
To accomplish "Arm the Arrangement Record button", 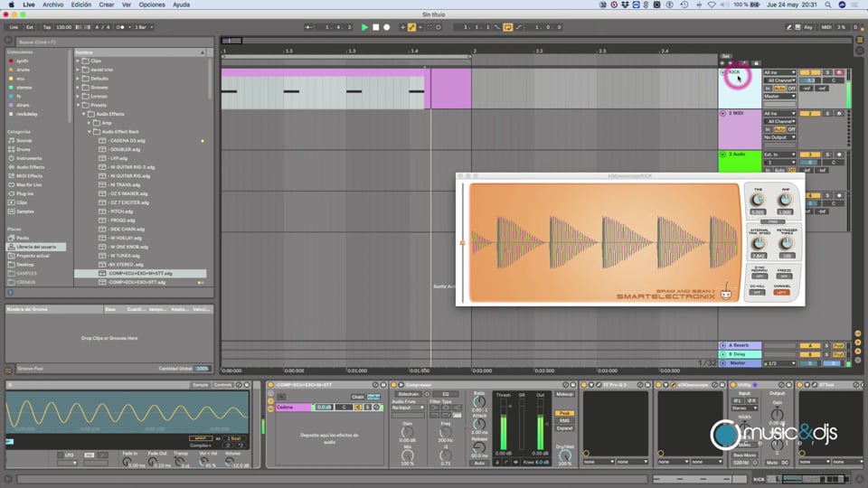I will point(386,27).
